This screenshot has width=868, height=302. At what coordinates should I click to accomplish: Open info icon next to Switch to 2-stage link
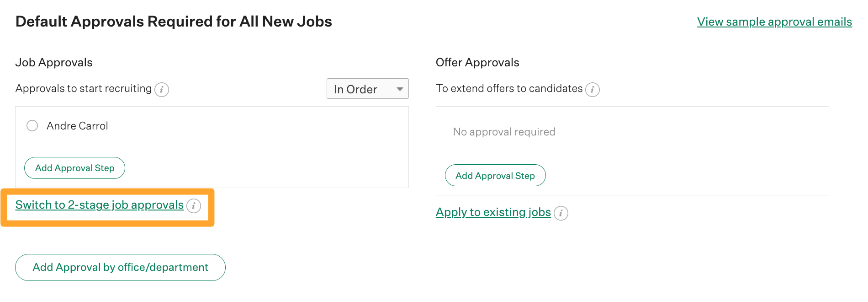pos(194,206)
